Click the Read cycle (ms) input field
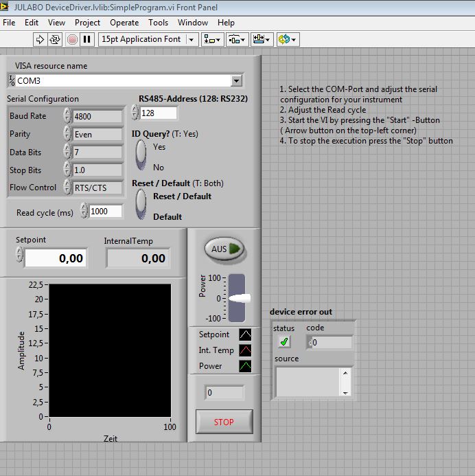Image resolution: width=475 pixels, height=476 pixels. click(106, 212)
